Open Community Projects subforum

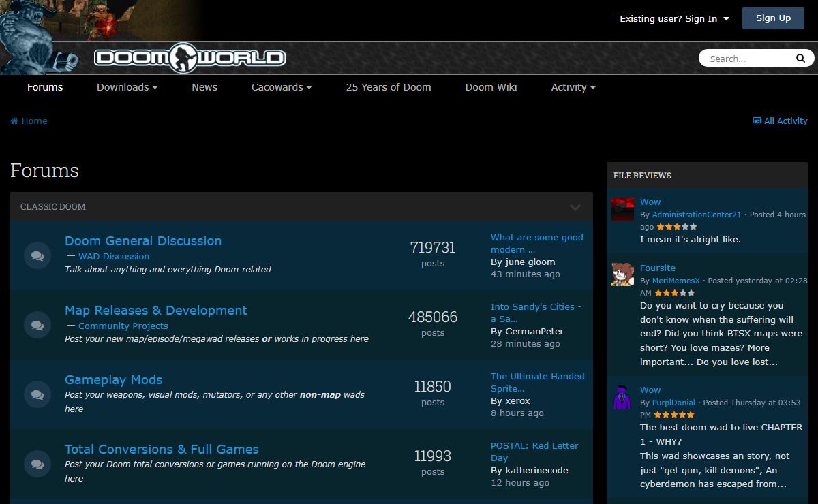(123, 326)
